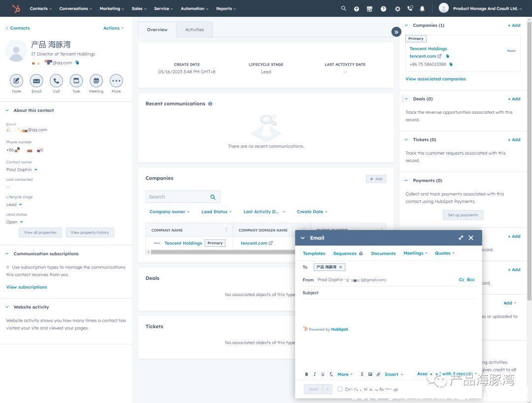This screenshot has width=532, height=403.
Task: Click the Subject field in email composer
Action: coord(389,293)
